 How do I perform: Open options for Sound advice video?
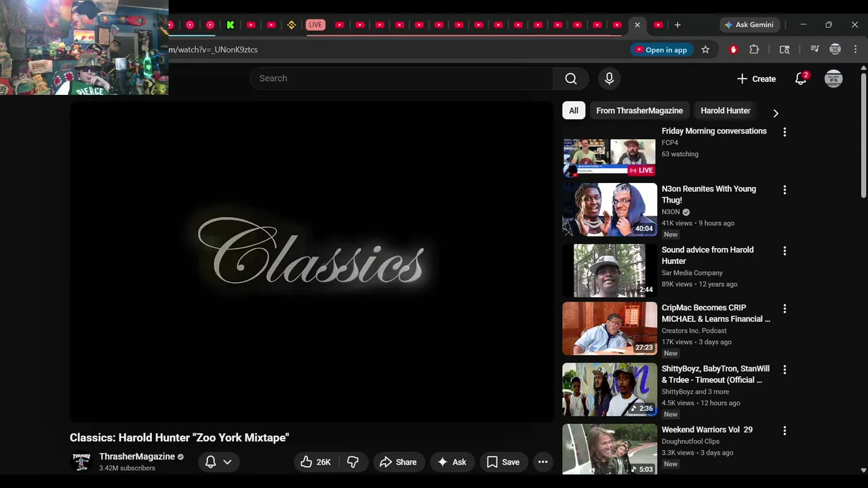(785, 251)
